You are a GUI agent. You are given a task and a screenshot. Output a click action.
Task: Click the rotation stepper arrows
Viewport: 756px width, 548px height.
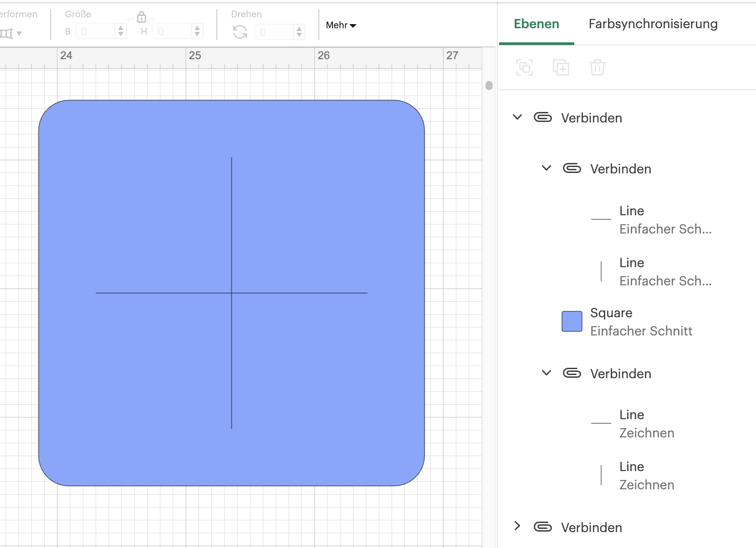pos(299,31)
